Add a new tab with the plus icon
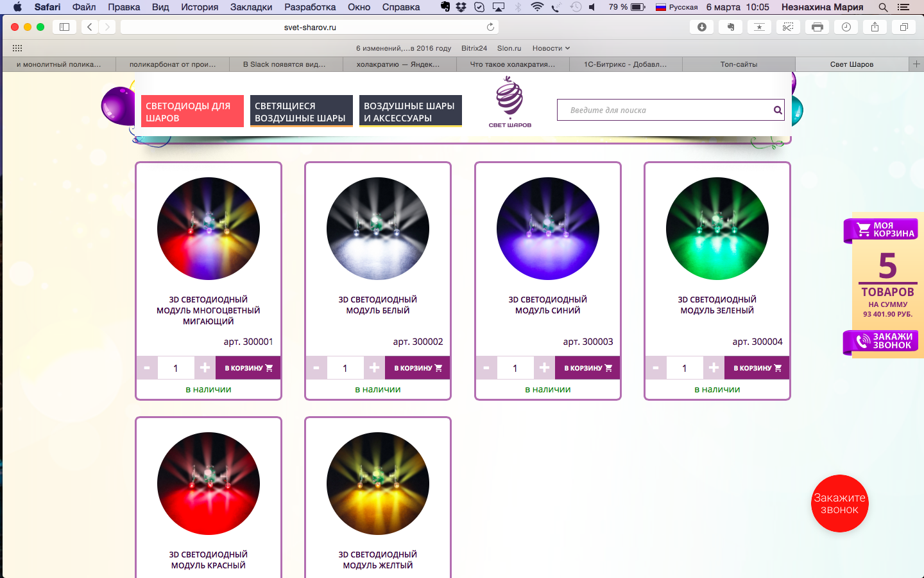This screenshot has width=924, height=578. tap(916, 64)
